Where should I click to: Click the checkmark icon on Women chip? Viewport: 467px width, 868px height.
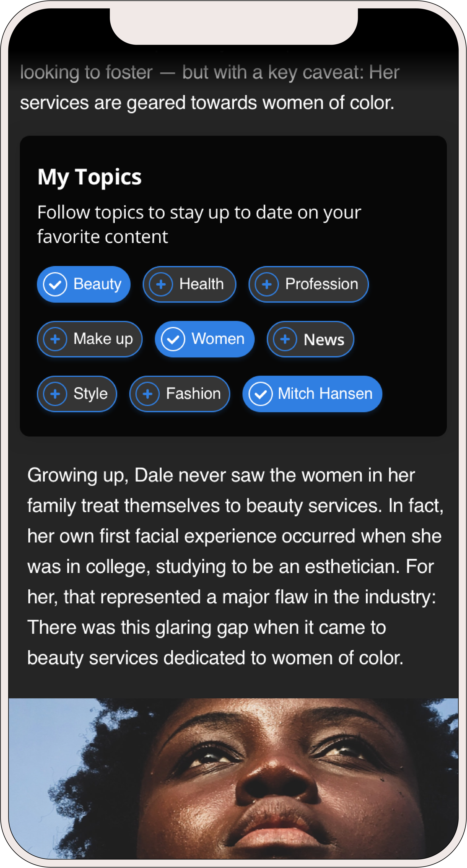point(173,339)
